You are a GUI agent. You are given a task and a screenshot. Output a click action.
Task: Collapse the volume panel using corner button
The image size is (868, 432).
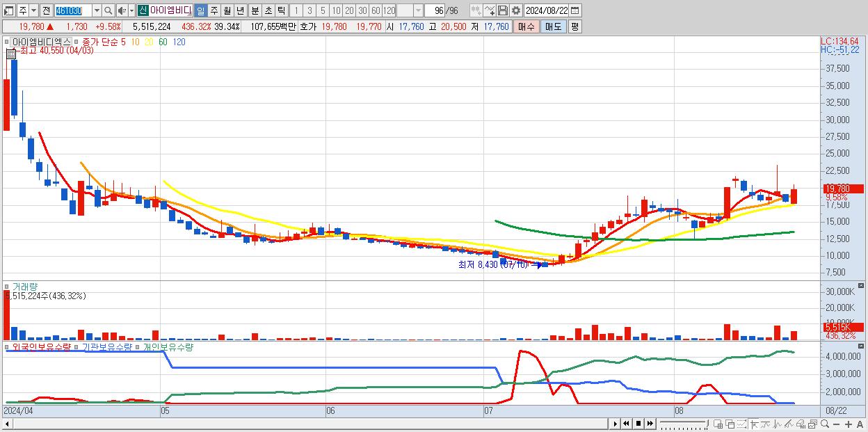coord(862,286)
